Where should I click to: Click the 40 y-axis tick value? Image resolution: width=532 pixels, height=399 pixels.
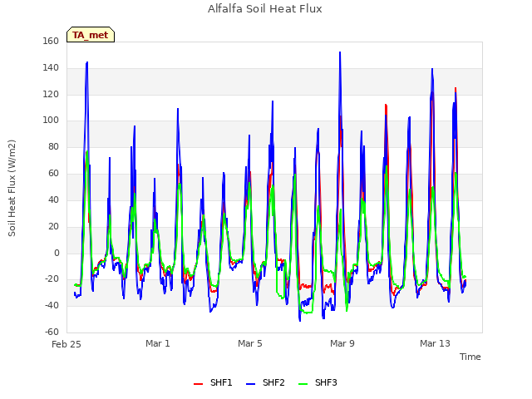coord(53,199)
